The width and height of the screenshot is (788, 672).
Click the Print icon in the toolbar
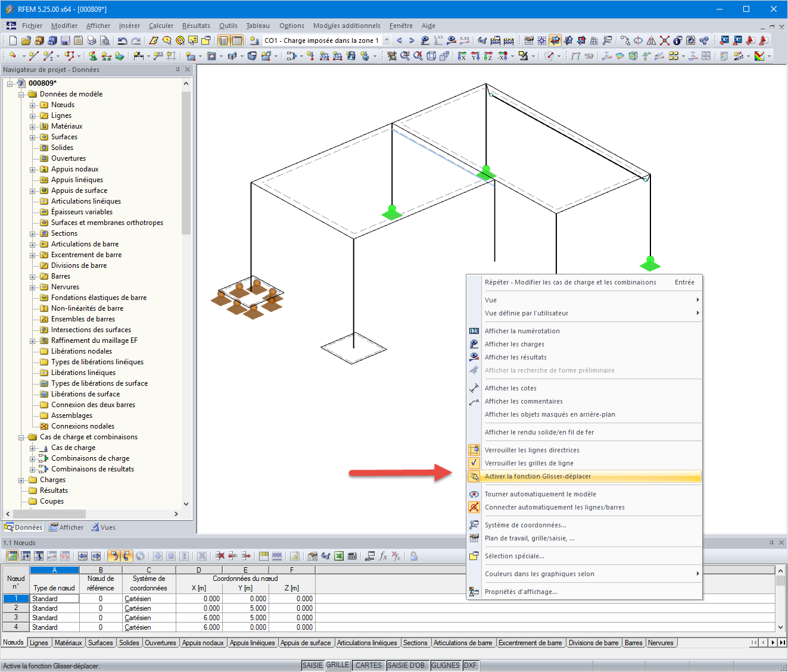pos(91,40)
